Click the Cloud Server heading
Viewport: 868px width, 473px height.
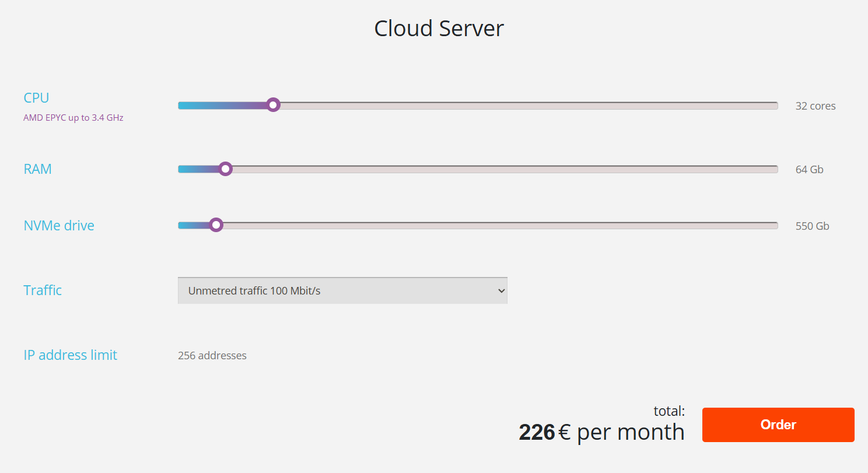click(439, 29)
